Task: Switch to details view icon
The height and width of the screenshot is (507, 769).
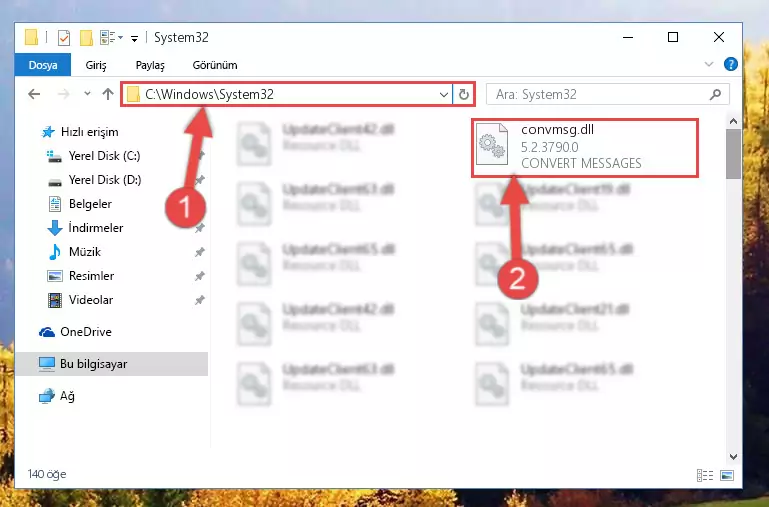Action: [705, 475]
